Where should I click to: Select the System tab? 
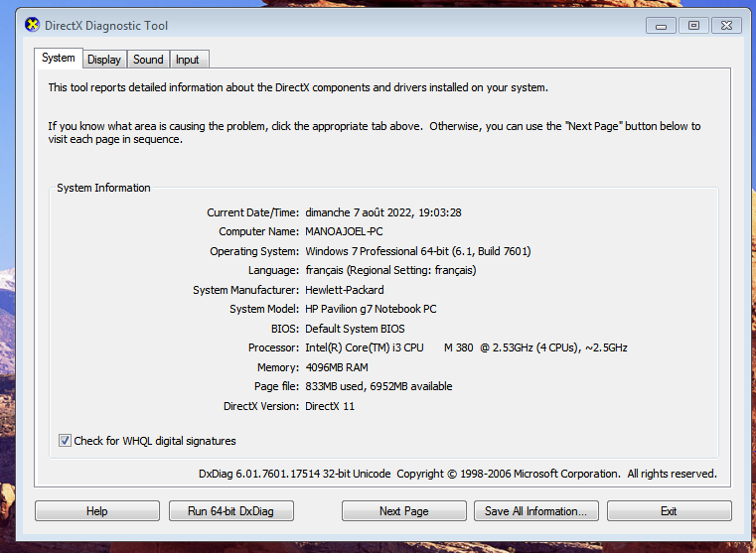tap(58, 59)
